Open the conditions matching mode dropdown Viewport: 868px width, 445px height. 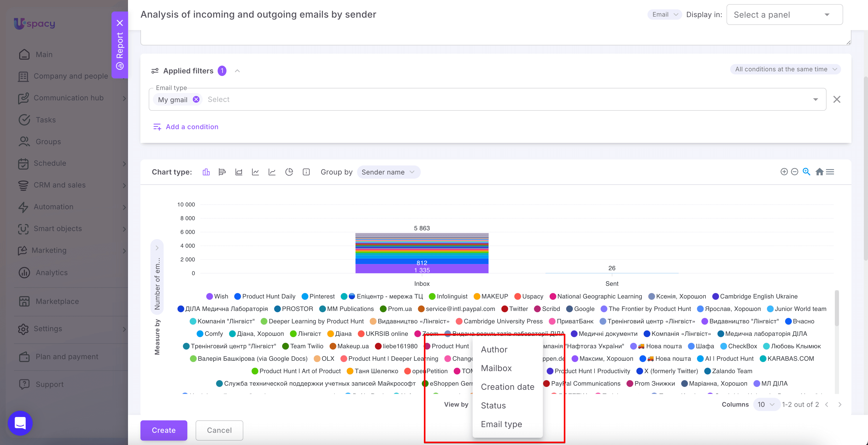tap(785, 69)
